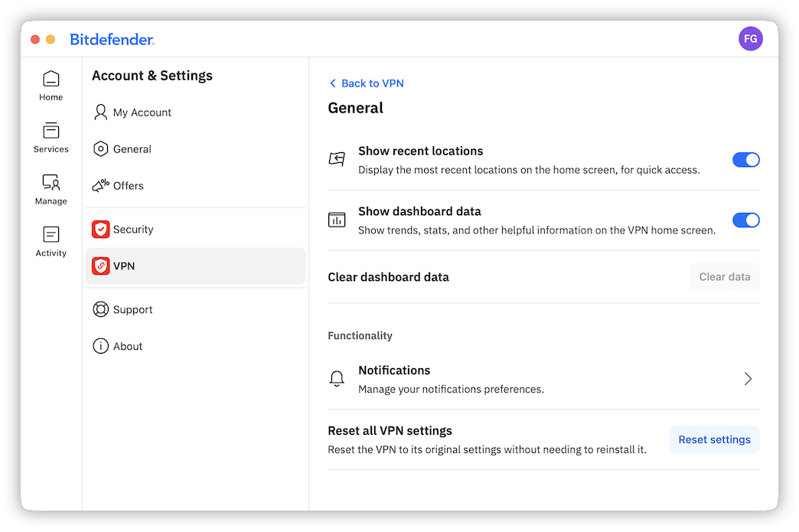Click the Support lifebuoy icon
This screenshot has height=532, width=799.
[100, 309]
